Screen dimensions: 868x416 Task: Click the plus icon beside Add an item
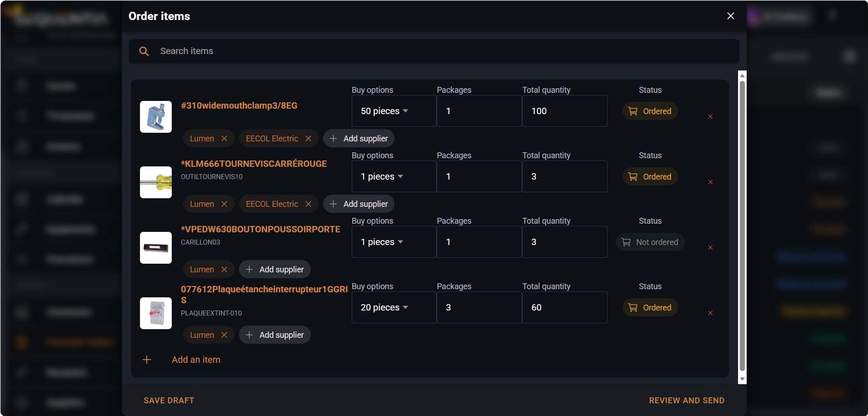tap(147, 360)
